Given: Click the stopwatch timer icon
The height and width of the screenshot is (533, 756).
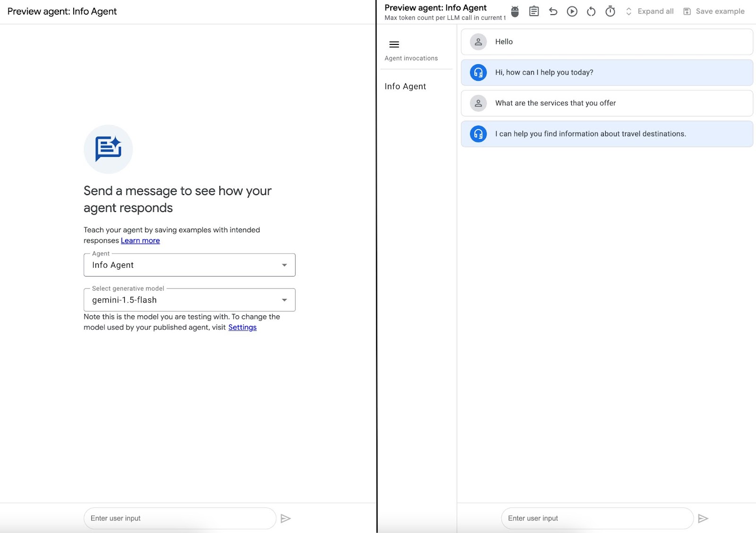Looking at the screenshot, I should (610, 11).
